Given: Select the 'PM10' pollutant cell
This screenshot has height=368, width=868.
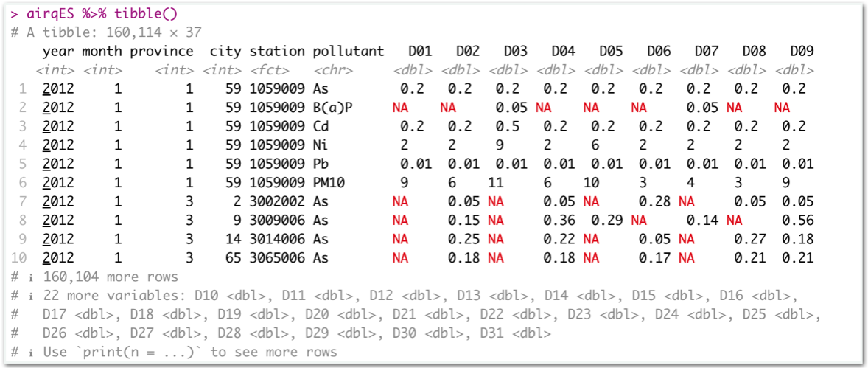Looking at the screenshot, I should click(329, 183).
